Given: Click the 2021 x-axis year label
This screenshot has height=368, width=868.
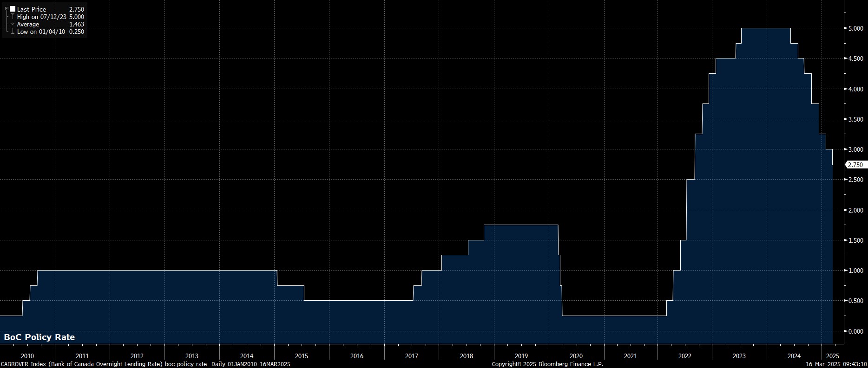Looking at the screenshot, I should click(x=631, y=356).
